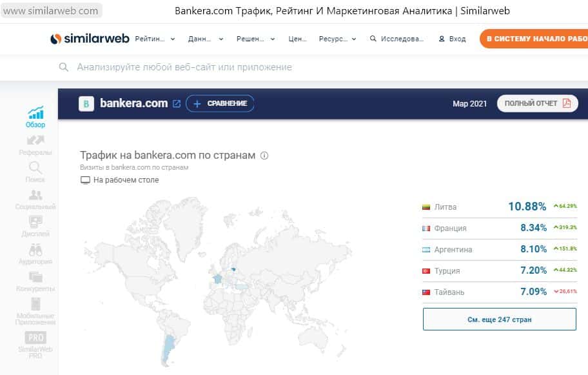Screen dimensions: 588x375
Task: Expand the Решен... navigation dropdown
Action: pyautogui.click(x=256, y=39)
